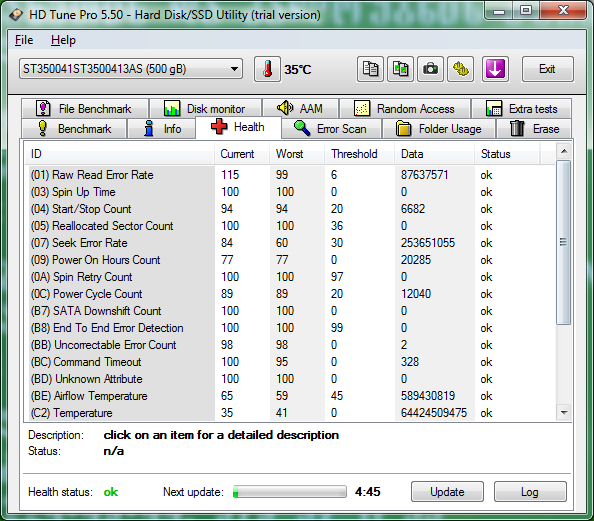Sort by the Threshold column header

359,154
